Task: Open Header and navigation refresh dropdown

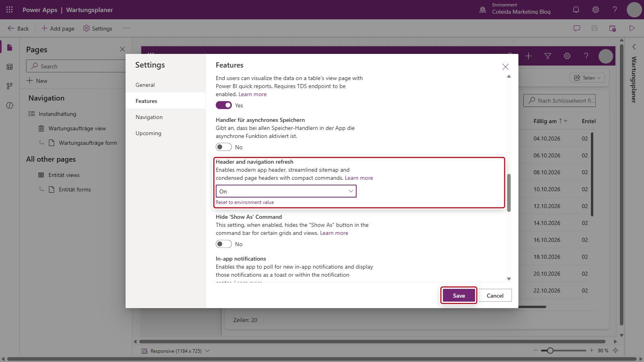Action: click(286, 191)
